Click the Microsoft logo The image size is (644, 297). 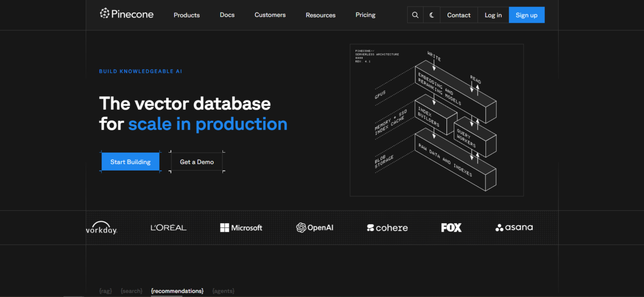(241, 228)
